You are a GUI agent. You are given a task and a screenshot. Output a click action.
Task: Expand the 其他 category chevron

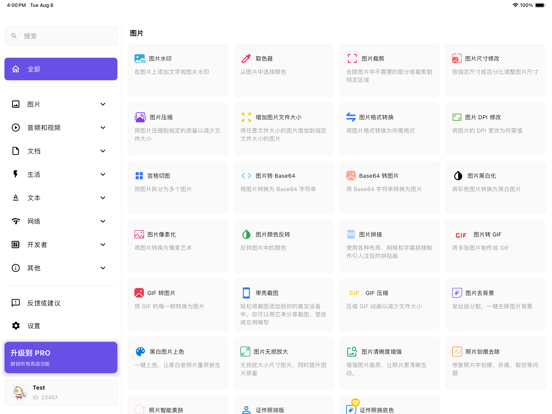103,268
